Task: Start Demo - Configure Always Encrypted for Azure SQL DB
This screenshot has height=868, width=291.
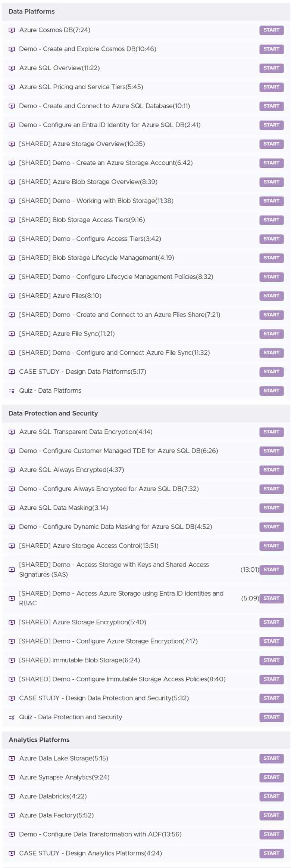Action: click(x=271, y=489)
